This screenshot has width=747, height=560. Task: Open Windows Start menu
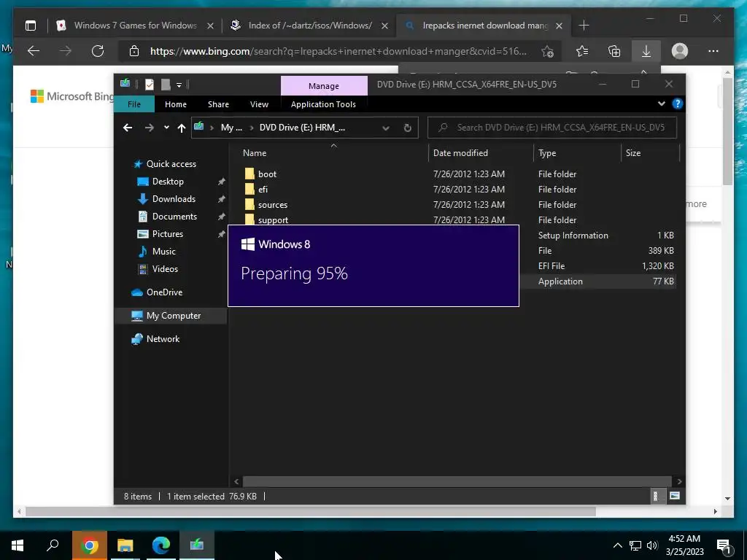[18, 545]
